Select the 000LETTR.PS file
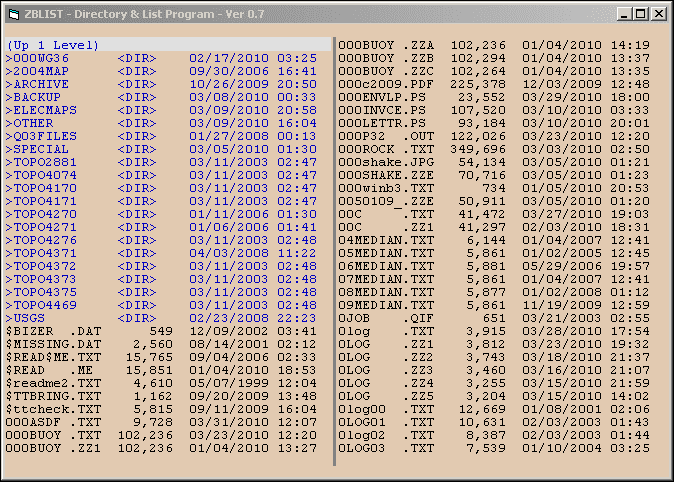This screenshot has width=674, height=482. [494, 123]
